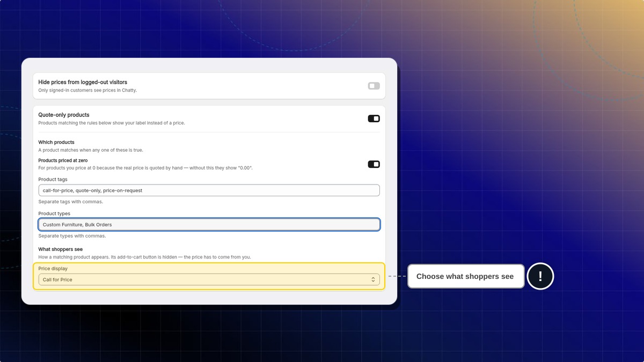Click the Hide prices from logged-out visitors heading
Screen dimensions: 644x362
tap(83, 82)
